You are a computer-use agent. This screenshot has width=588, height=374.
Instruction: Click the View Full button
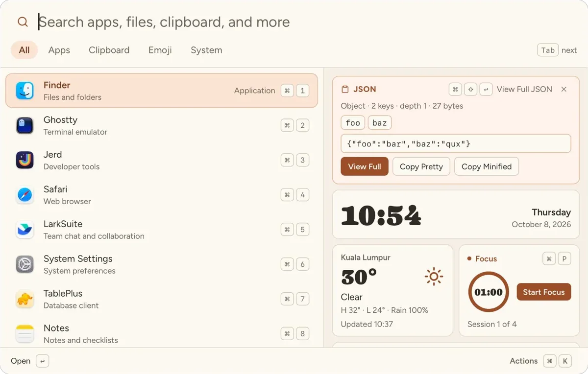click(365, 166)
